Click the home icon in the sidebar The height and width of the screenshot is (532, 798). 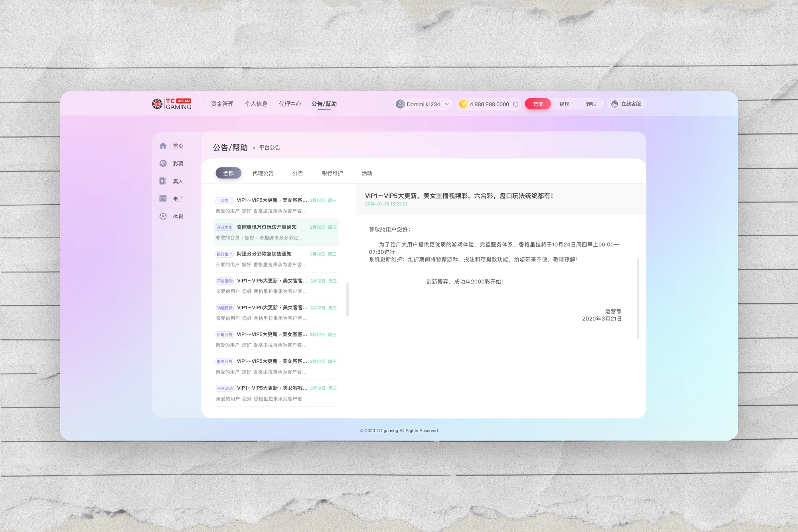tap(163, 146)
